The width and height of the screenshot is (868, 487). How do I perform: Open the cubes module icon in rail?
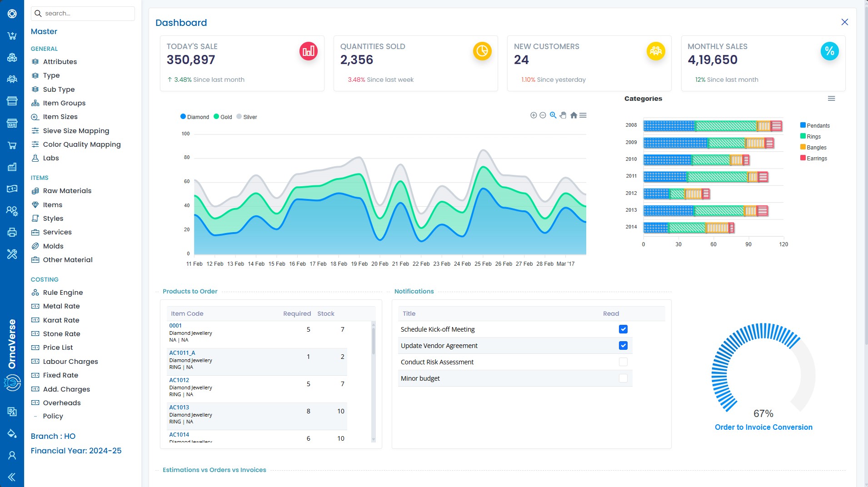tap(12, 58)
